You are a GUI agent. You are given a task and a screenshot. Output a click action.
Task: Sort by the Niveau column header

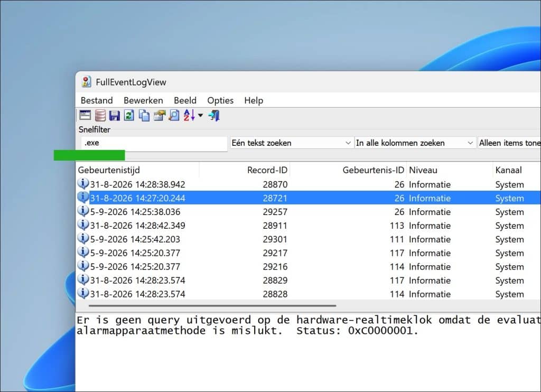click(x=450, y=170)
